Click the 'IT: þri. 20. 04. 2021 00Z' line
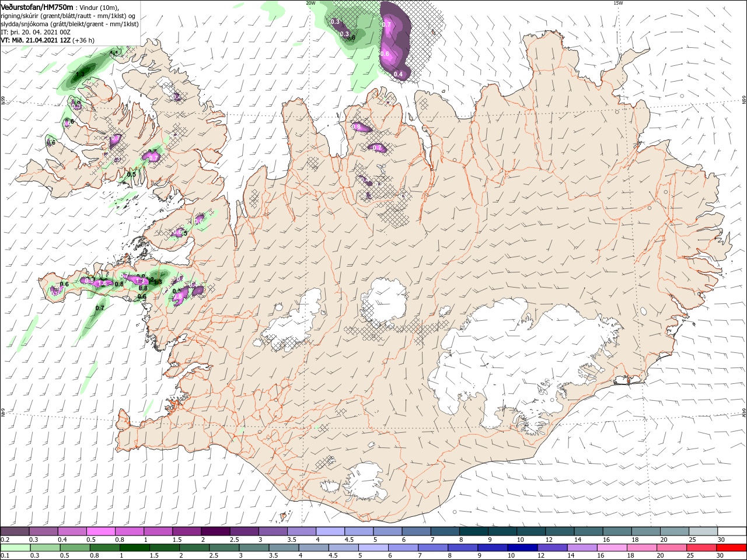Viewport: 747px width, 560px height. pyautogui.click(x=36, y=32)
